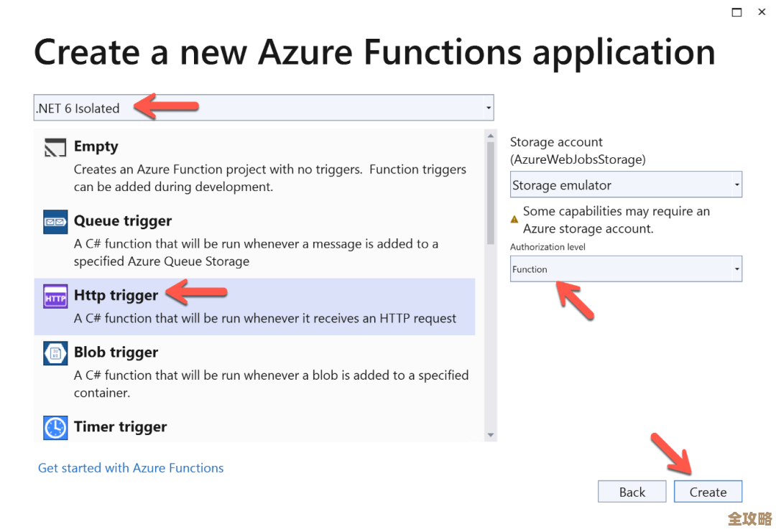Click the Create button
This screenshot has width=776, height=532.
[x=708, y=491]
